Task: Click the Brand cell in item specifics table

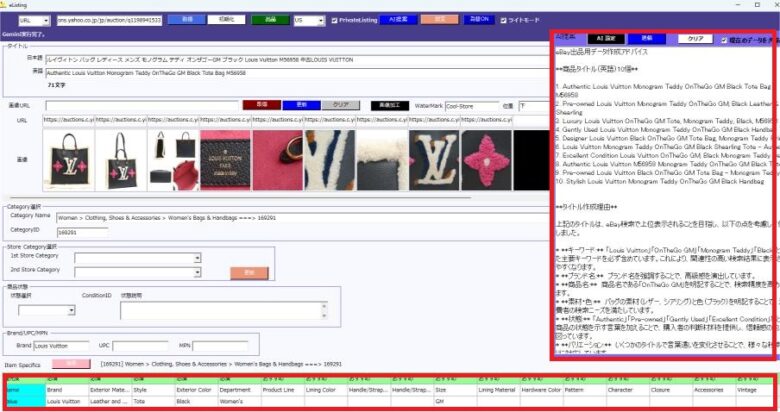Action: [x=67, y=390]
